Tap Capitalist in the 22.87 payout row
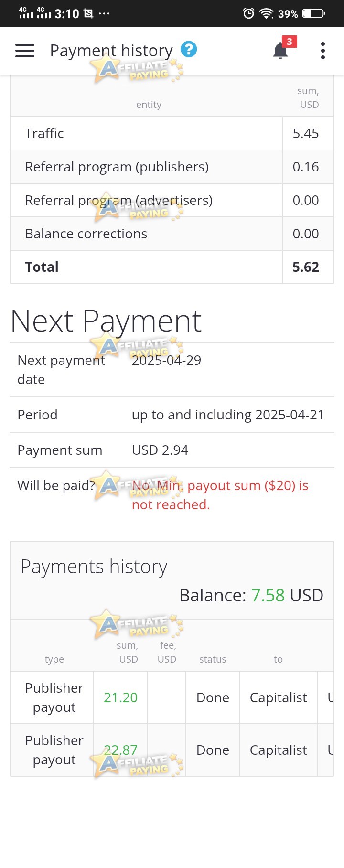Image resolution: width=344 pixels, height=868 pixels. (278, 750)
